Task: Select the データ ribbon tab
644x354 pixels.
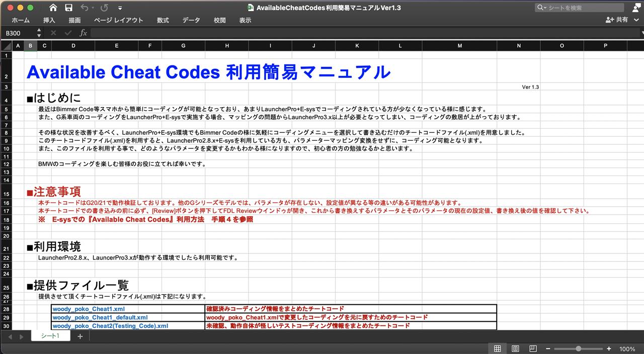Action: click(x=191, y=20)
